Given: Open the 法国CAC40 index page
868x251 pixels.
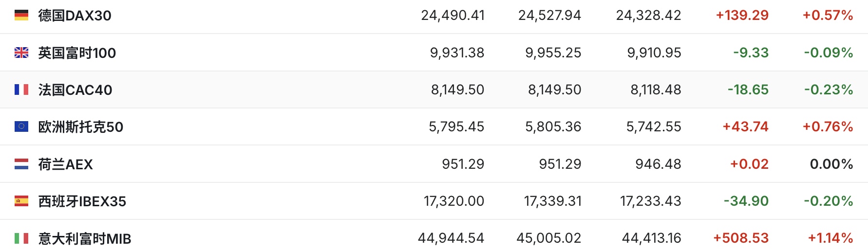Looking at the screenshot, I should pos(75,90).
